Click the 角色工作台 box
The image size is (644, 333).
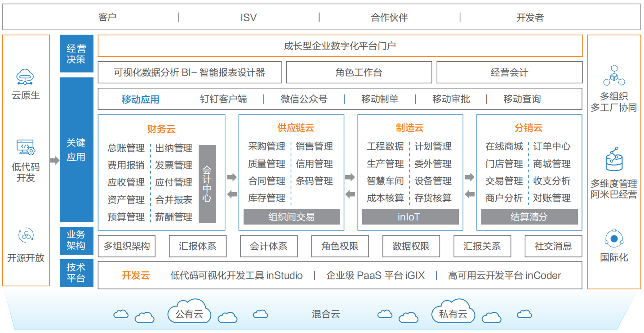pos(359,72)
